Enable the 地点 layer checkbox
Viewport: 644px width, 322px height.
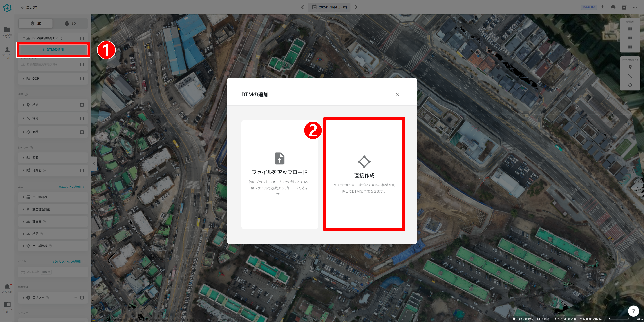click(82, 105)
